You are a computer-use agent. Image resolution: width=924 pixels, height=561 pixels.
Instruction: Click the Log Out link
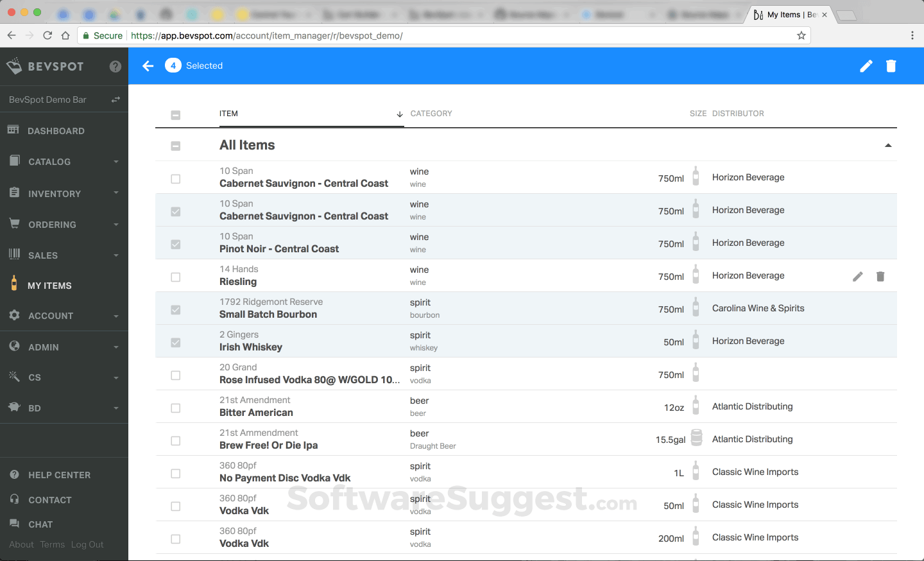[x=87, y=544]
